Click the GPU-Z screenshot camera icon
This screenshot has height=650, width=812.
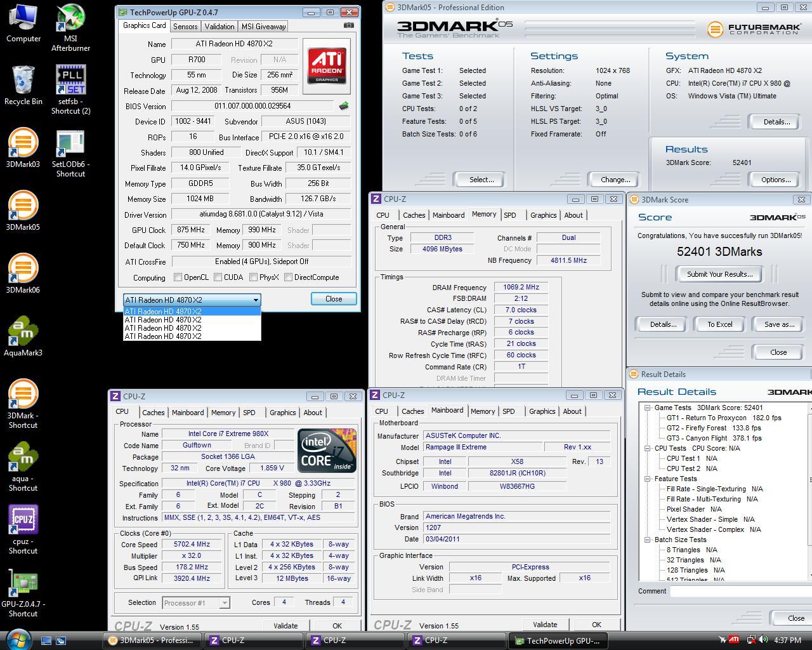pos(349,25)
